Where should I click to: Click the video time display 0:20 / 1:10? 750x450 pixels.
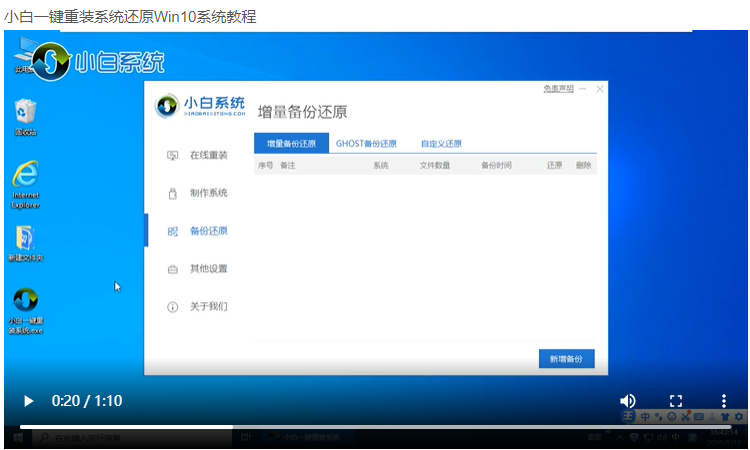point(87,401)
